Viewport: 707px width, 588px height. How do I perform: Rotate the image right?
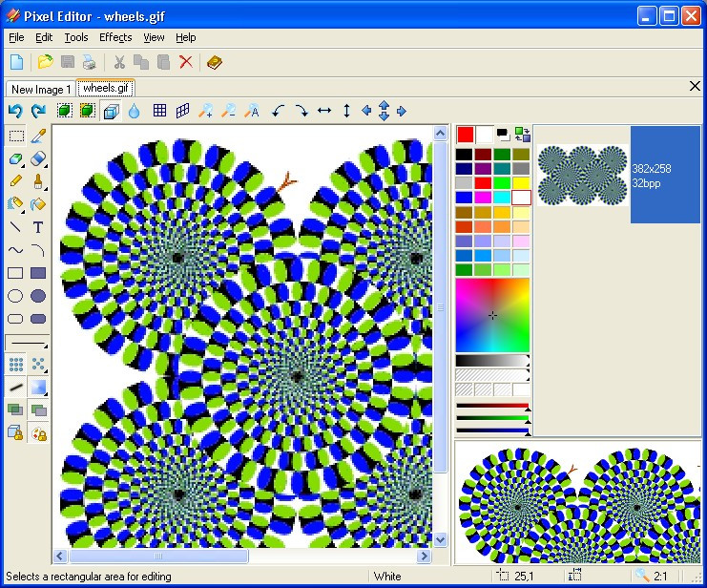pyautogui.click(x=302, y=111)
